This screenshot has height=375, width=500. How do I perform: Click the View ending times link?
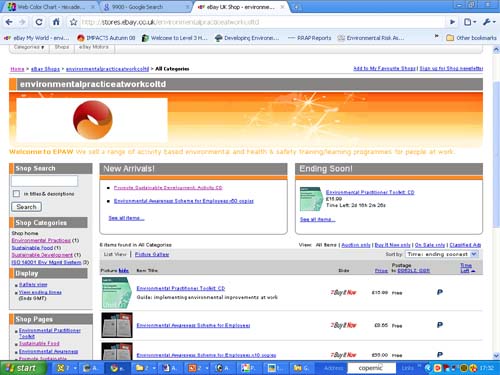point(40,292)
